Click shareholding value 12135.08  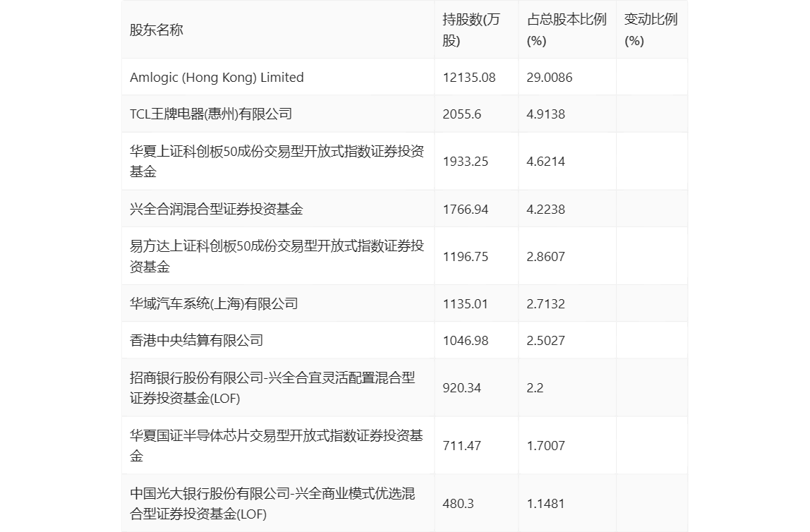coord(469,78)
